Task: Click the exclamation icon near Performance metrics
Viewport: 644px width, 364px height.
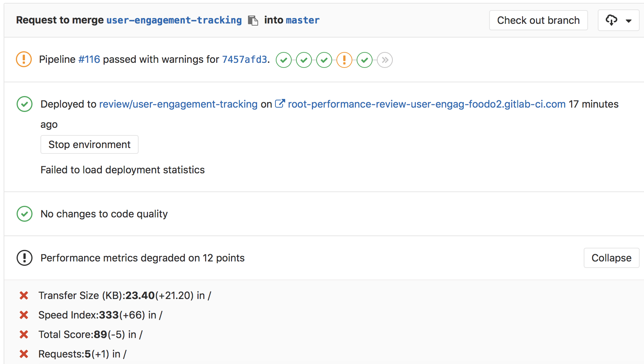Action: coord(24,258)
